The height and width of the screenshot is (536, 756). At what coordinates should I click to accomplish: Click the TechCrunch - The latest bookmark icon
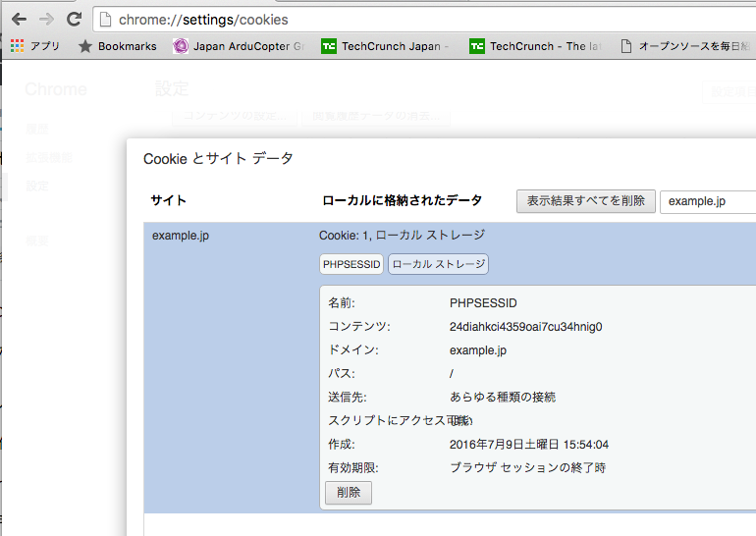click(x=477, y=46)
